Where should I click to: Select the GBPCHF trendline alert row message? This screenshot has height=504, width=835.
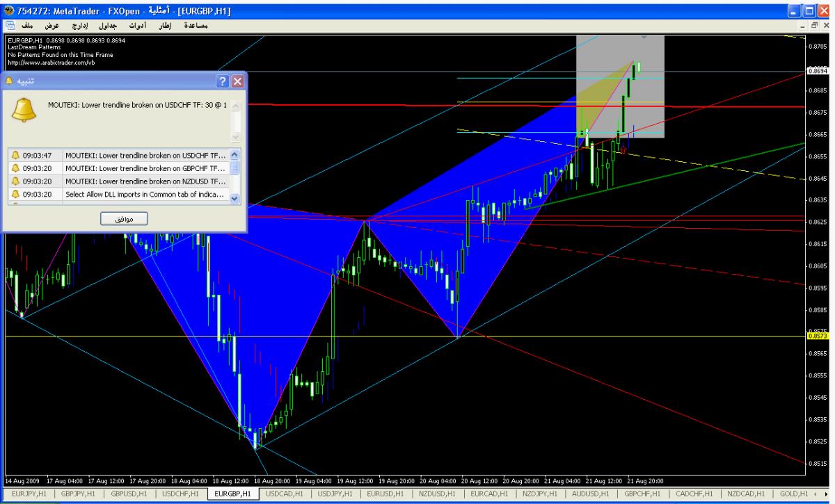click(145, 168)
